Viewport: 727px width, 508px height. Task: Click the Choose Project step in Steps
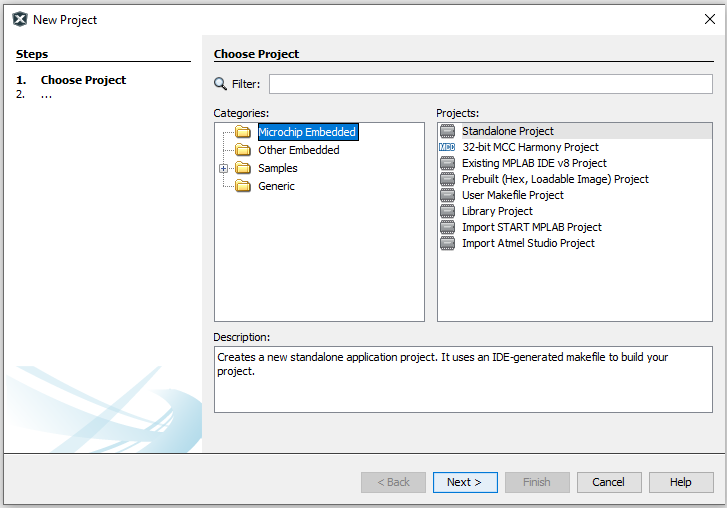tap(83, 80)
